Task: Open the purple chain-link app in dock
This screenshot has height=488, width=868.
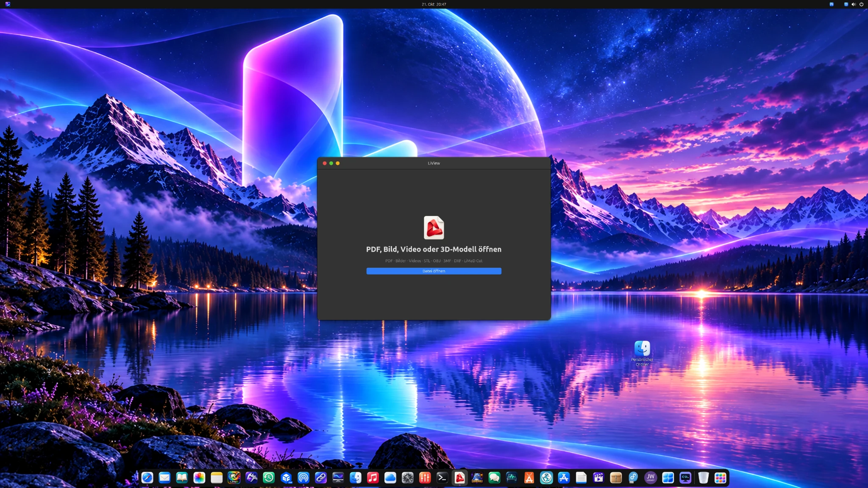Action: pyautogui.click(x=321, y=478)
